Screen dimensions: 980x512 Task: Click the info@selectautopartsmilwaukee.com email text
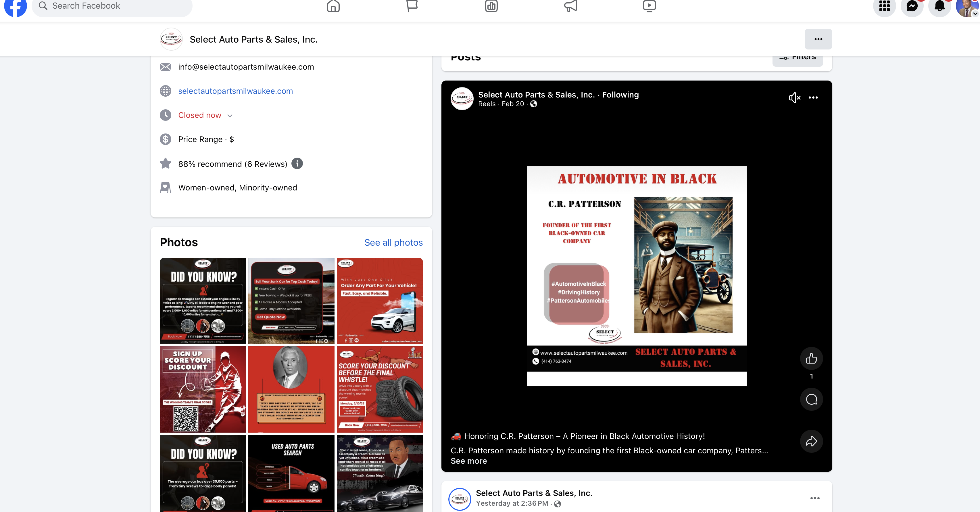(x=246, y=67)
